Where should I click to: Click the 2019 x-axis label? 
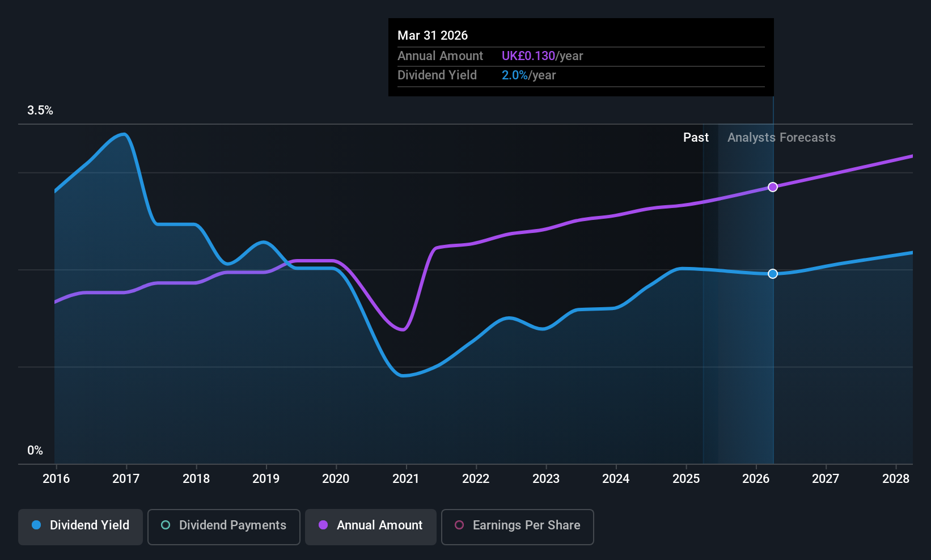266,478
